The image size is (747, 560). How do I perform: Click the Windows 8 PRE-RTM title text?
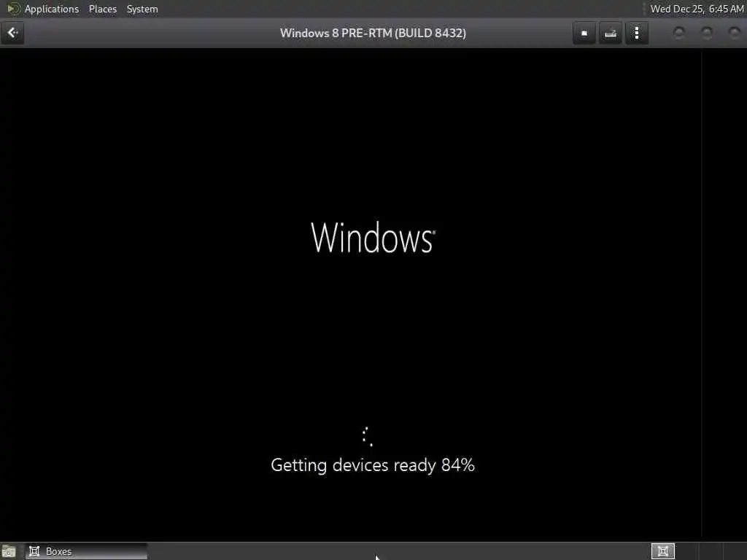coord(373,34)
